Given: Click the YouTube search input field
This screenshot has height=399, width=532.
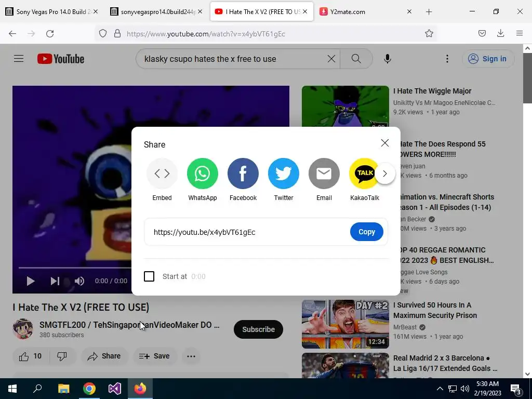Looking at the screenshot, I should point(233,59).
